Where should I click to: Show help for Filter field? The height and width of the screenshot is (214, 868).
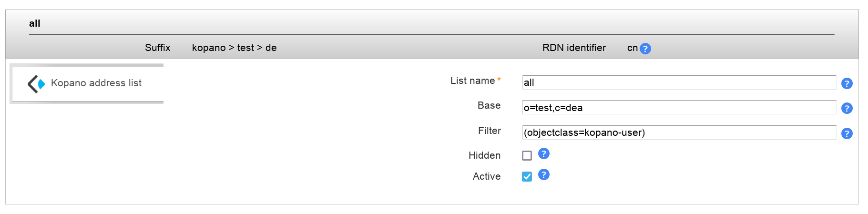click(x=847, y=133)
